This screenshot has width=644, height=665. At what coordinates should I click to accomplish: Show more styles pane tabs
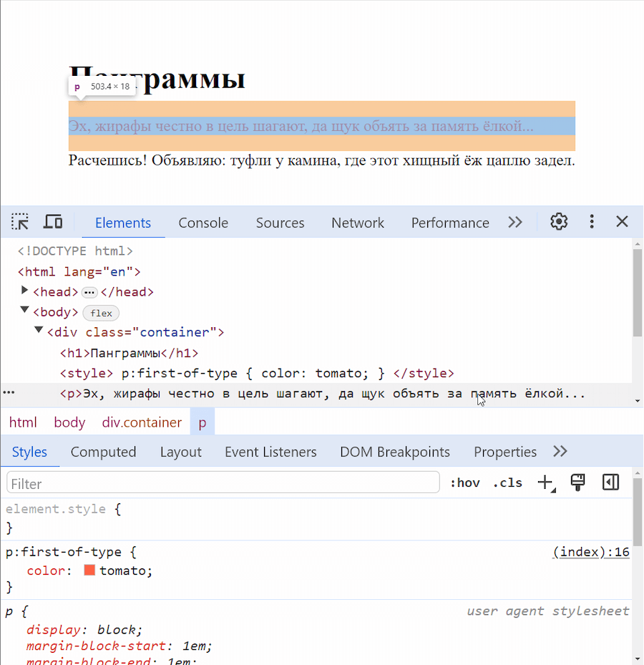[x=560, y=452]
